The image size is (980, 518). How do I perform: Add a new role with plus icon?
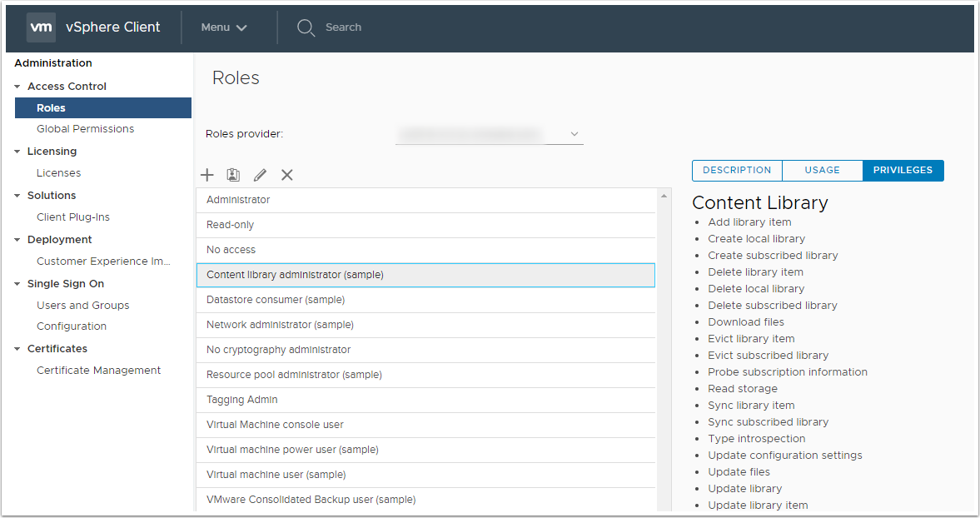[x=206, y=175]
